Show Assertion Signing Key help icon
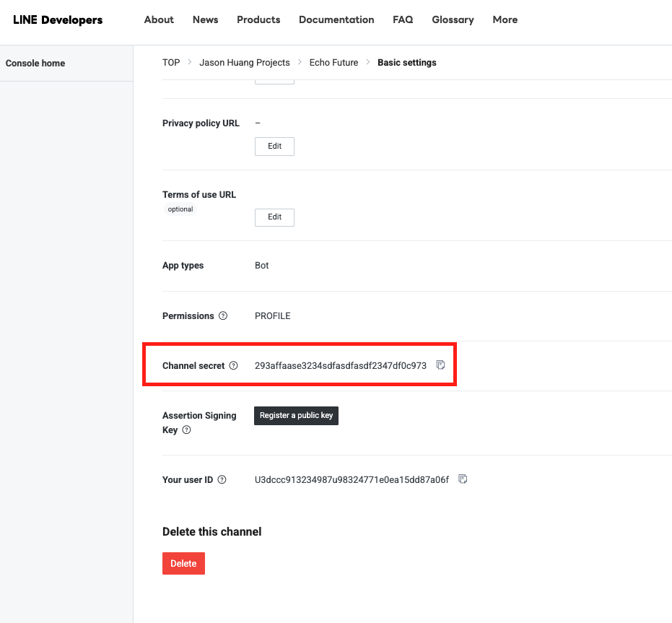The image size is (672, 623). pyautogui.click(x=186, y=430)
